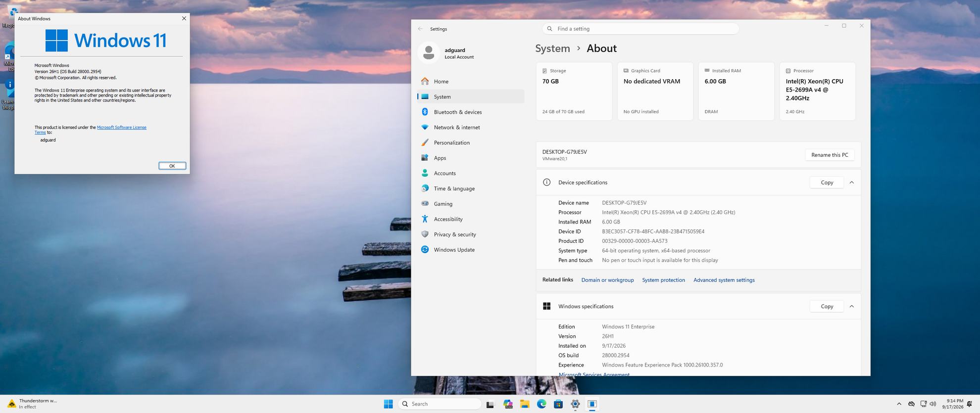Click the Privacy & security shield icon

tap(425, 234)
